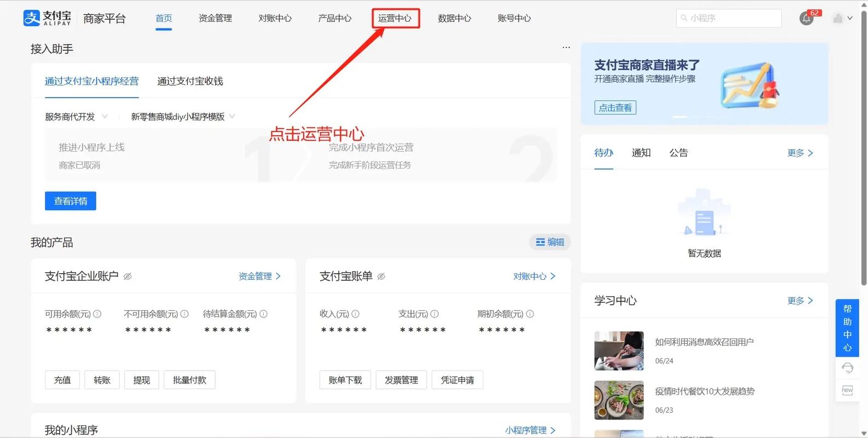Open the 帮助中心 side button

(847, 328)
